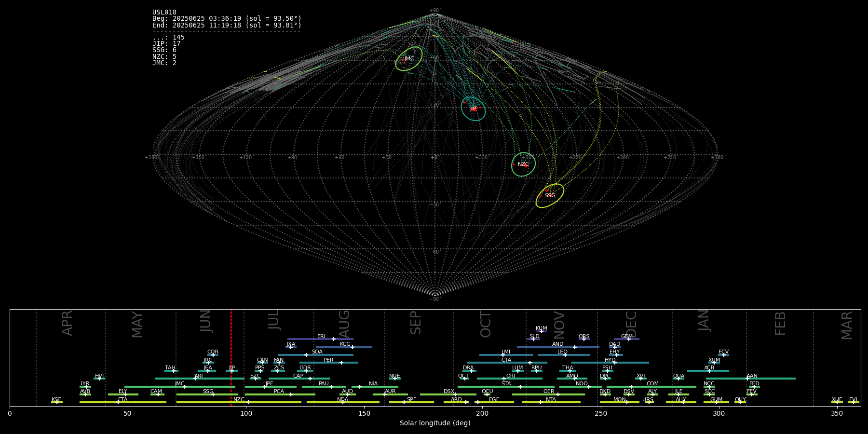Click the LEO shower label in timeline

click(562, 352)
